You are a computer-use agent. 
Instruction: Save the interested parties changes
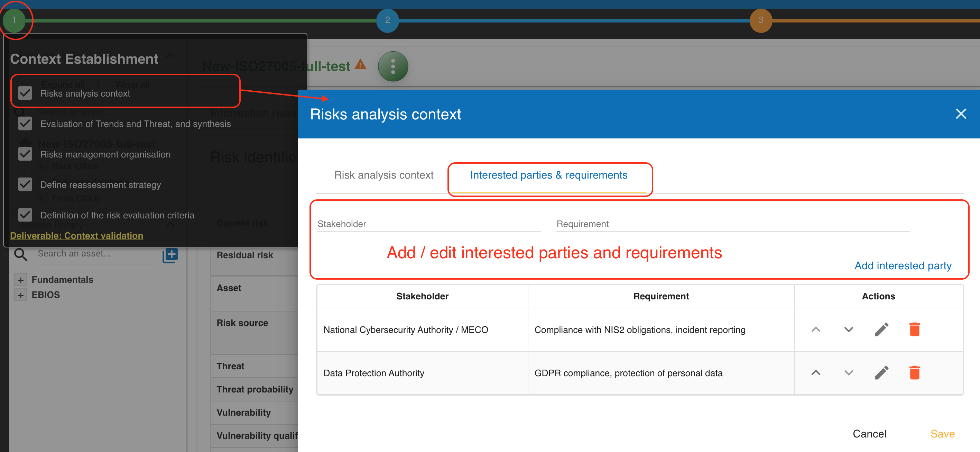coord(942,434)
